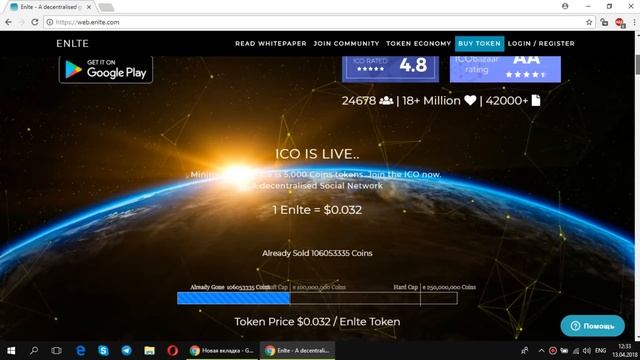Viewport: 640px width, 360px height.
Task: Bookmark this page with the star icon
Action: (589, 22)
